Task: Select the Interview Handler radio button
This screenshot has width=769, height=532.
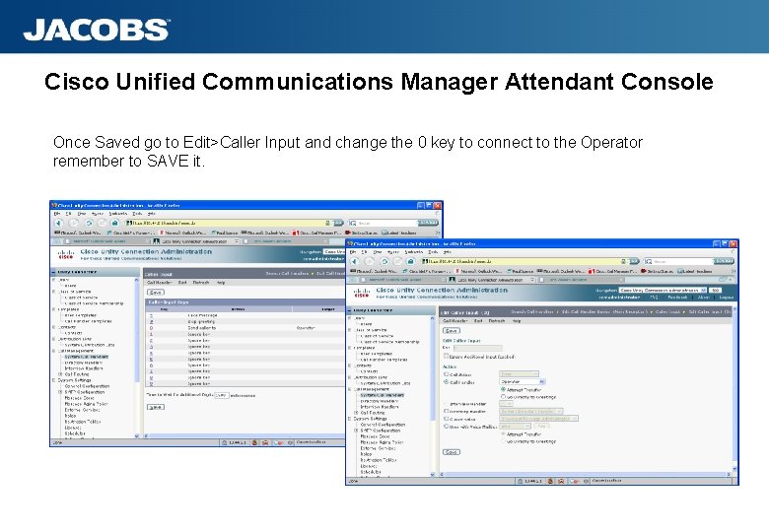Action: click(x=447, y=404)
